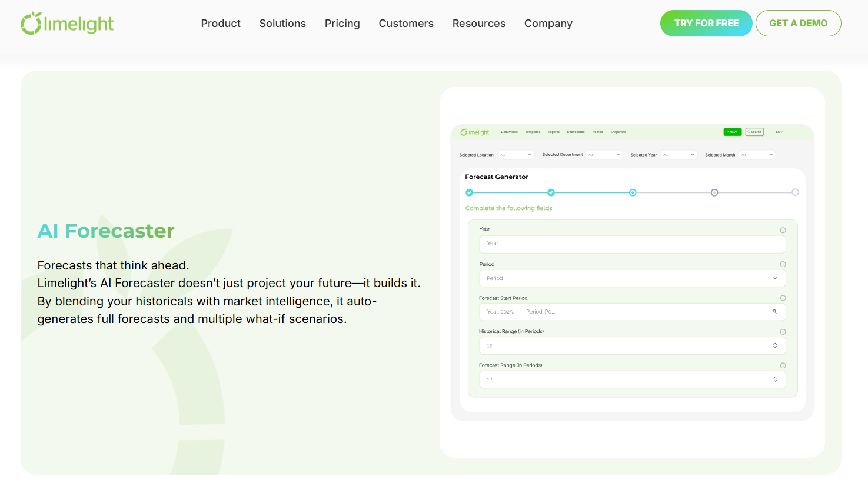This screenshot has height=486, width=868.
Task: Click the green + NEW button
Action: [x=733, y=132]
